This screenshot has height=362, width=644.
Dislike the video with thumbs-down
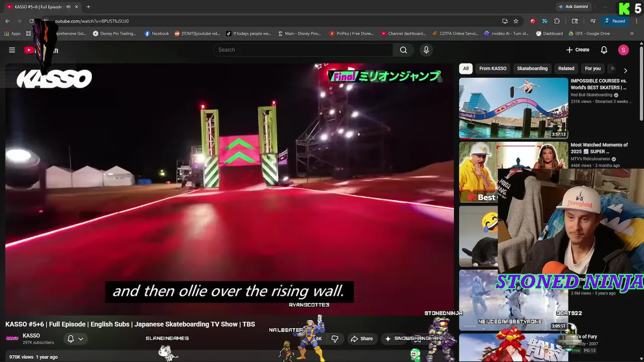pyautogui.click(x=335, y=339)
